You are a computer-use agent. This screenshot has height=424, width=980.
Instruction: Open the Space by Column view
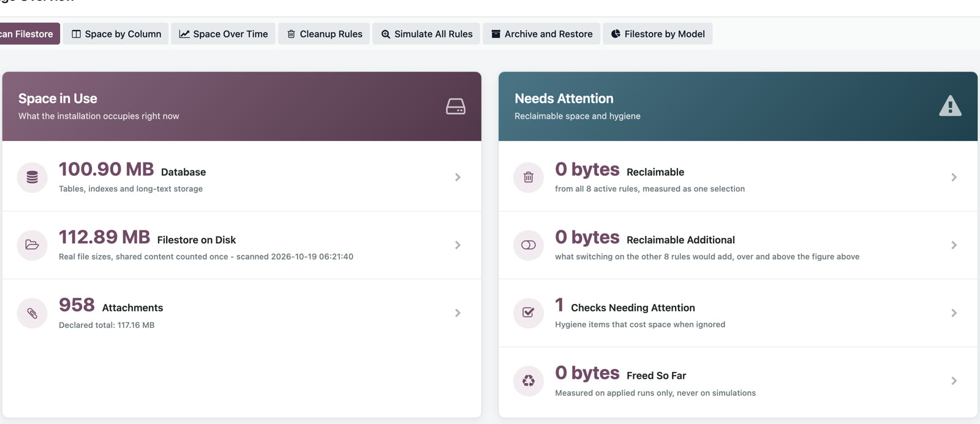[116, 34]
